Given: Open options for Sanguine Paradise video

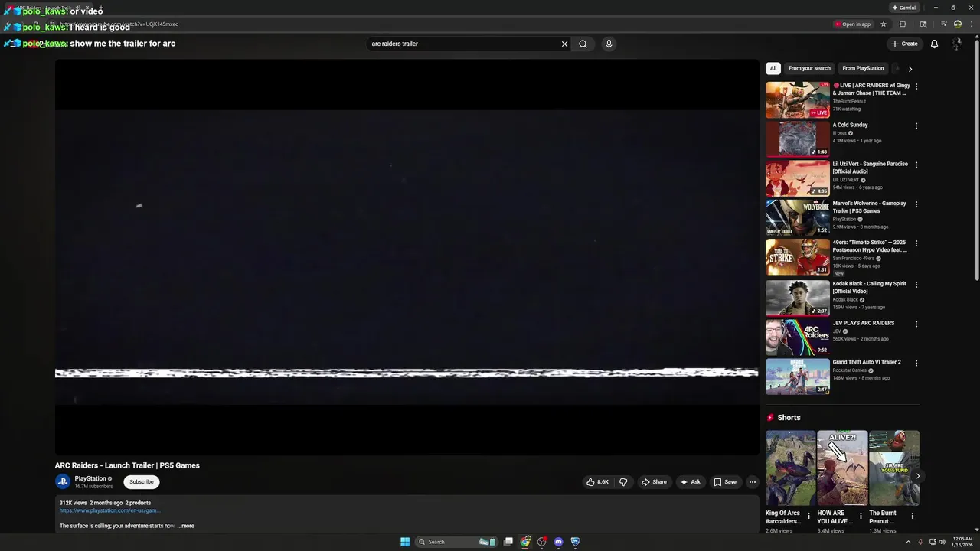Looking at the screenshot, I should 916,165.
